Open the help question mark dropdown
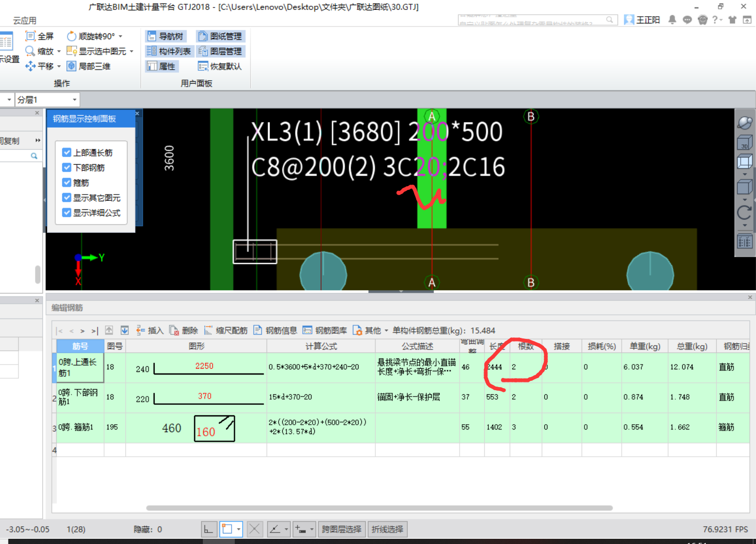 [717, 20]
